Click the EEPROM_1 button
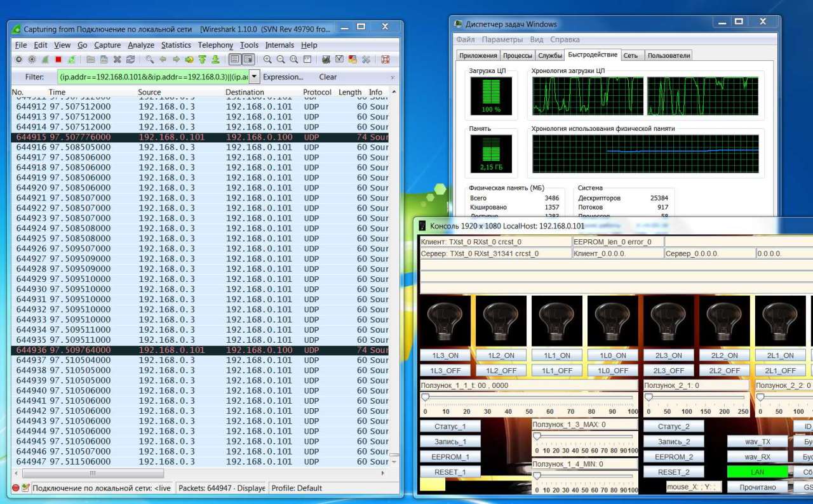 tap(450, 456)
